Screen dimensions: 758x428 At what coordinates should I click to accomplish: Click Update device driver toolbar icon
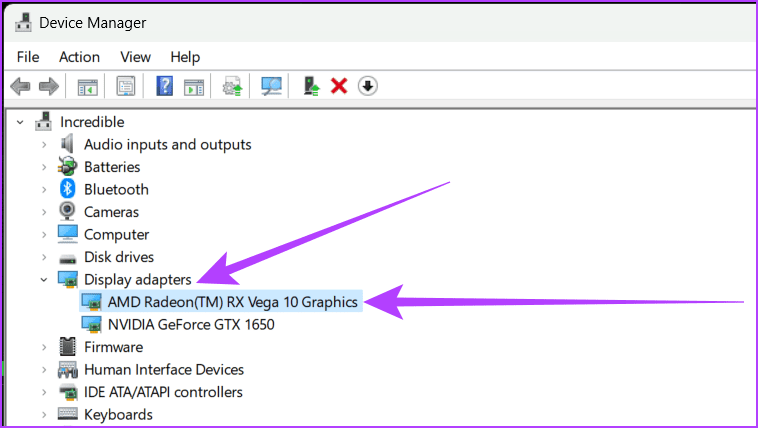311,87
